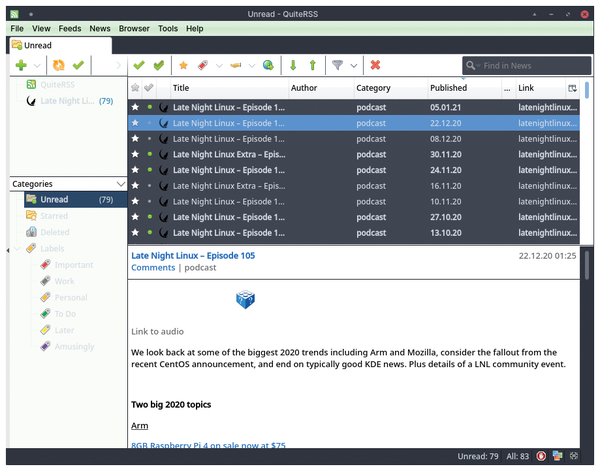Select the To Do label
The height and width of the screenshot is (471, 600).
click(x=58, y=314)
